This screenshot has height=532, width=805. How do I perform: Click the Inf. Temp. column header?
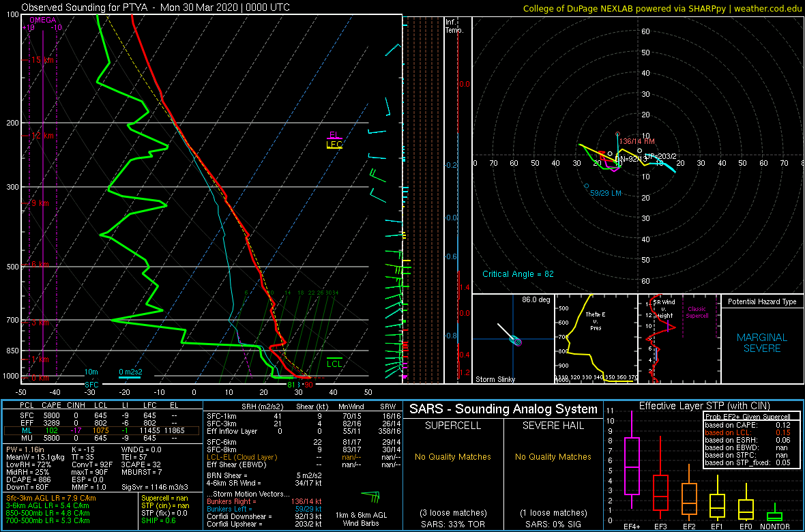coord(455,27)
